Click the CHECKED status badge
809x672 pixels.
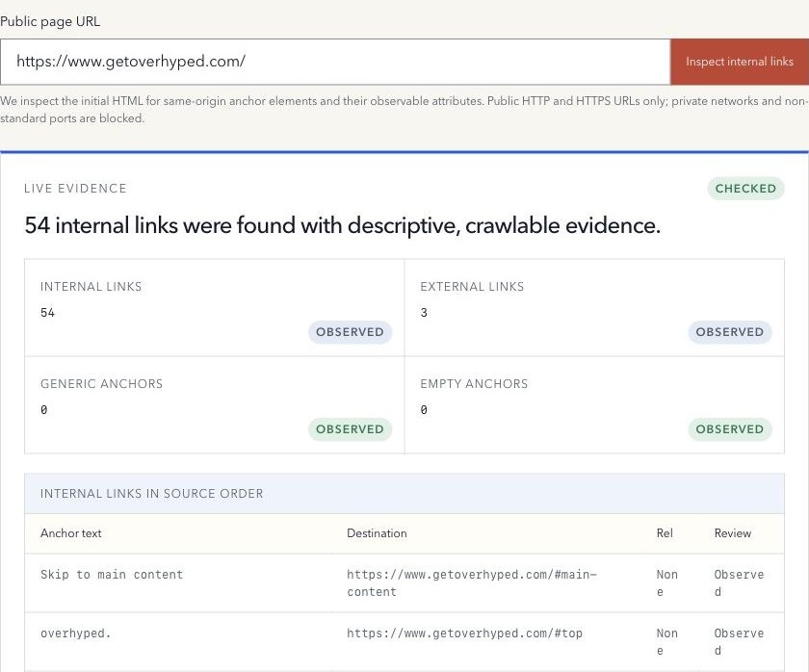coord(745,189)
